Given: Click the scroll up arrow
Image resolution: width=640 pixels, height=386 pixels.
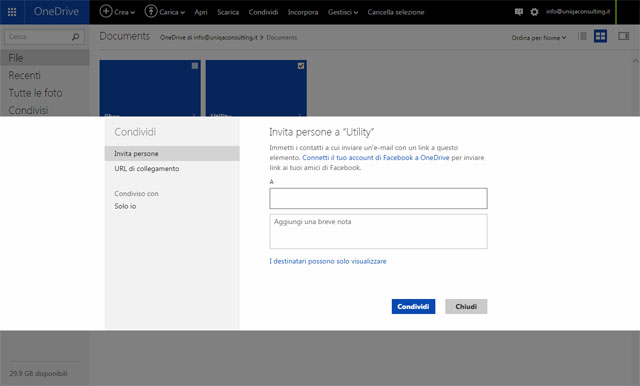Looking at the screenshot, I should pyautogui.click(x=635, y=61).
